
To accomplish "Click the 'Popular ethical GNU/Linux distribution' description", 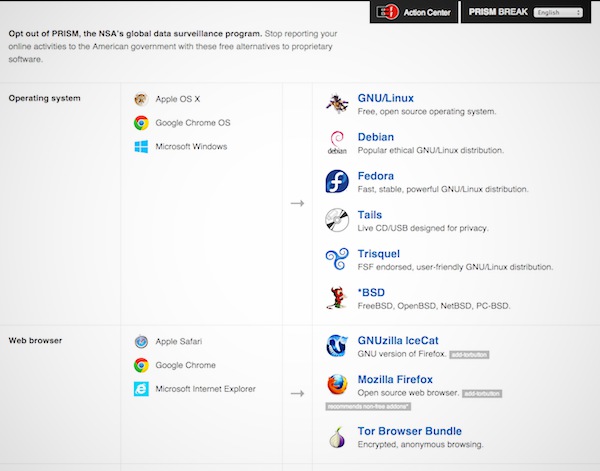I will click(430, 150).
